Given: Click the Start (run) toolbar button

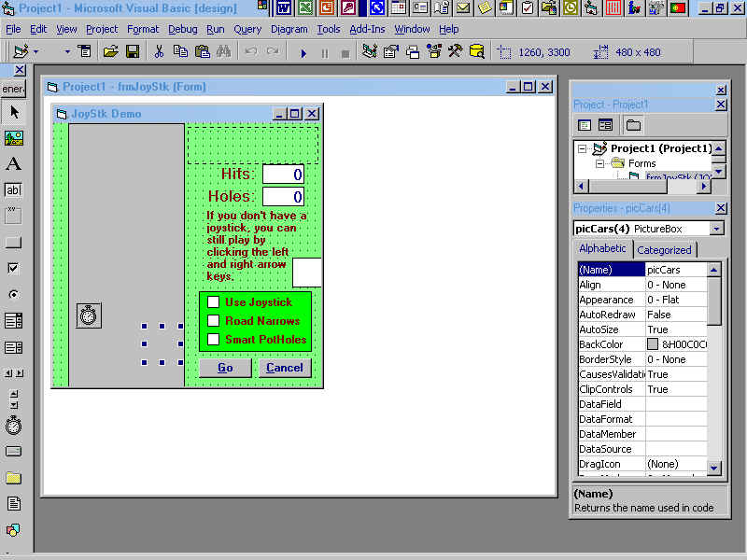Looking at the screenshot, I should tap(303, 52).
